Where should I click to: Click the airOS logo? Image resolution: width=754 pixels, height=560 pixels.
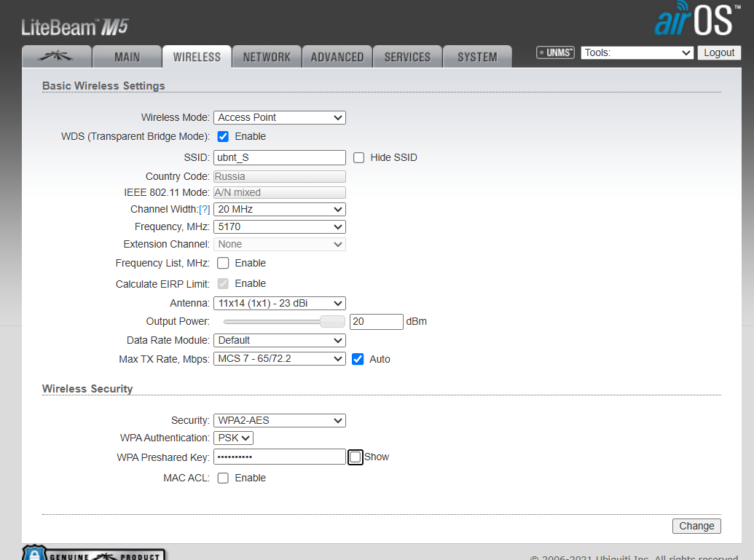point(693,20)
